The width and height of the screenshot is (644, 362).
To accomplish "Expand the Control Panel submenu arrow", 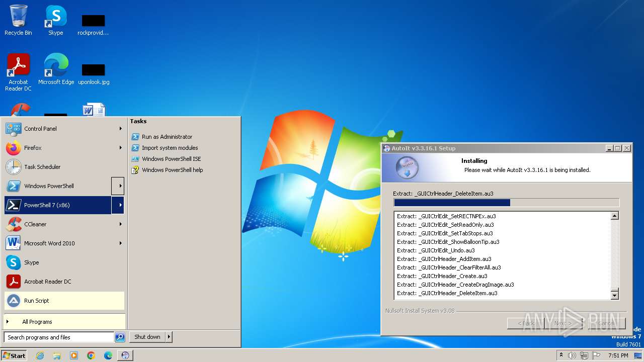I will coord(120,129).
